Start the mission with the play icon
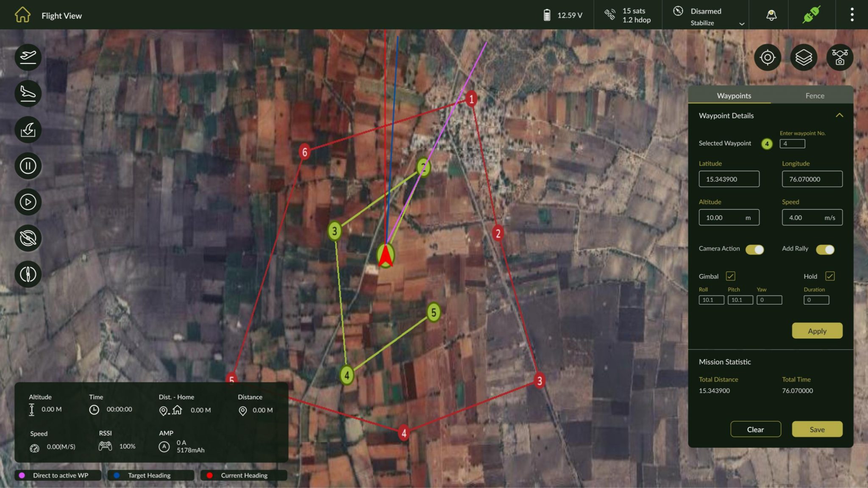 (x=27, y=202)
